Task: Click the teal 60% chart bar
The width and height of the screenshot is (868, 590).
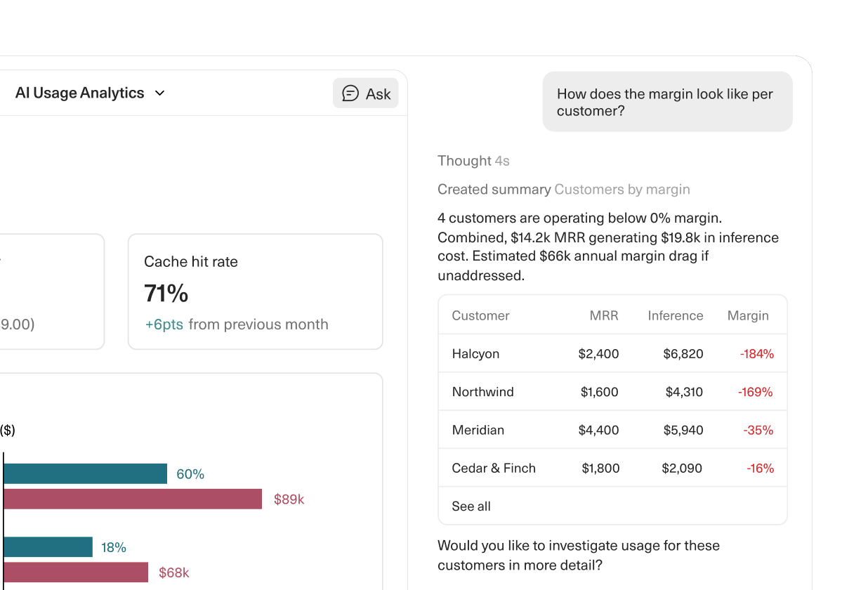Action: pyautogui.click(x=85, y=473)
